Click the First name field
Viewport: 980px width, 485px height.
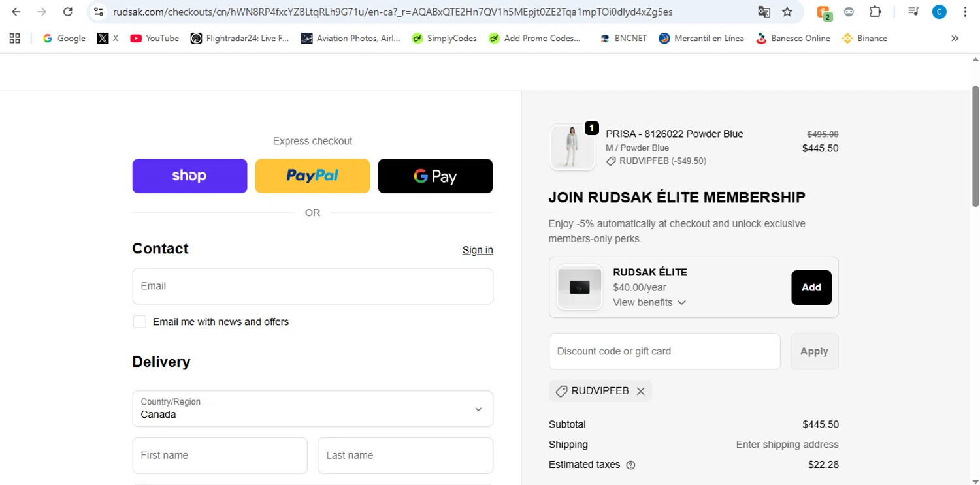220,455
